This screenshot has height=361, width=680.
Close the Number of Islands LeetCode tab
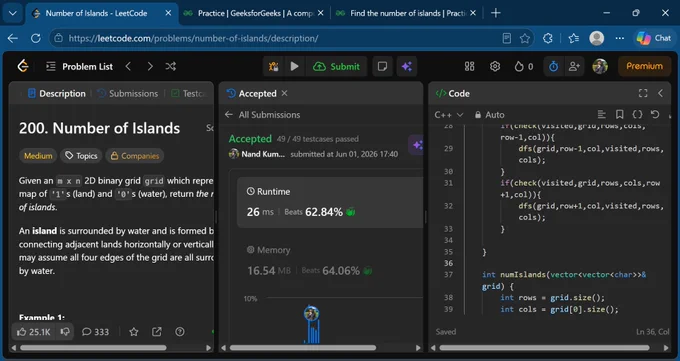coord(168,13)
